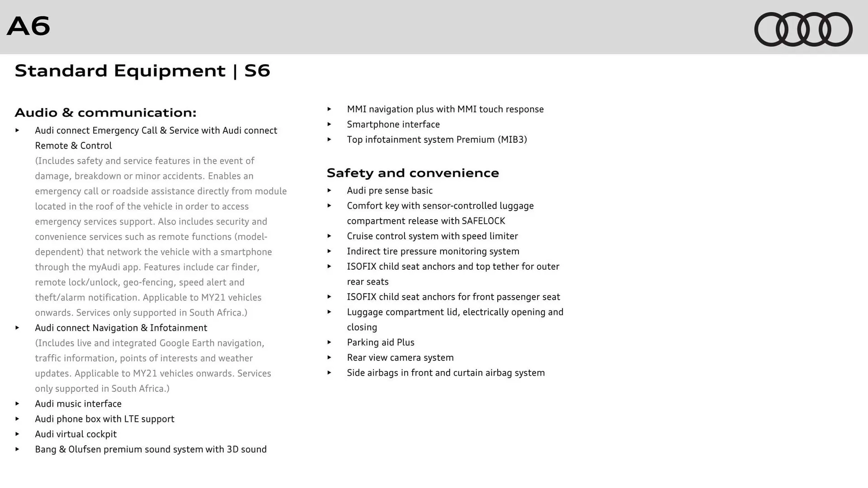This screenshot has height=488, width=868.
Task: Expand the MMI navigation plus description
Action: point(335,109)
